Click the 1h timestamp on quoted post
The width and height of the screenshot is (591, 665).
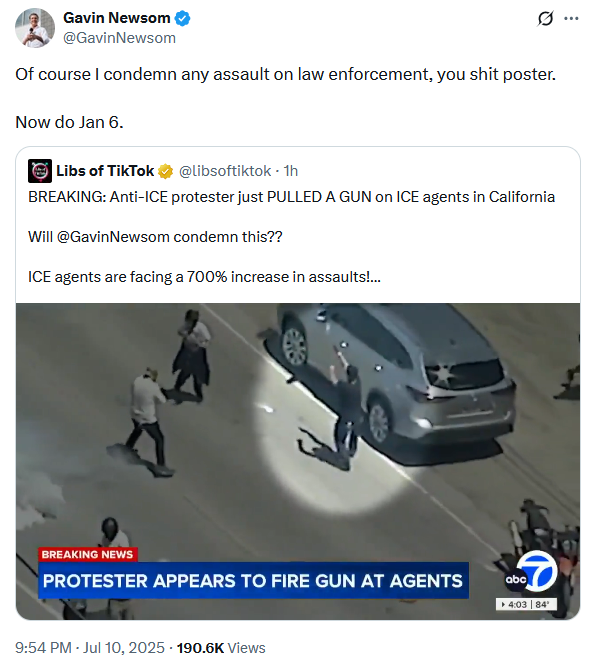pos(290,171)
